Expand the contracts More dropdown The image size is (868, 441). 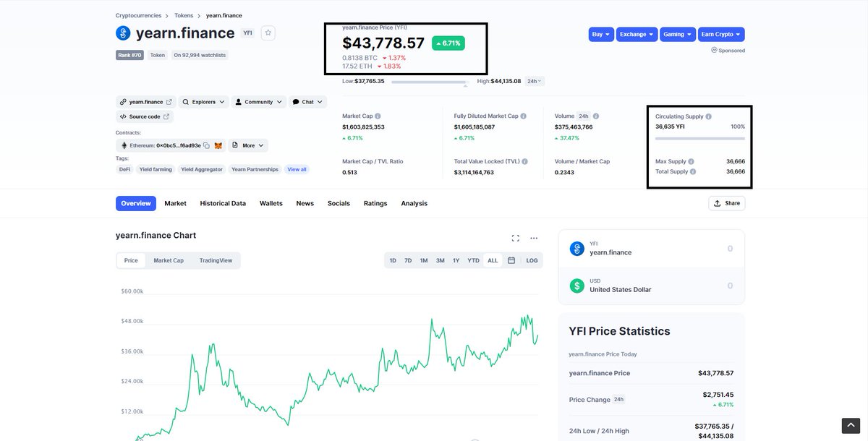[x=248, y=145]
